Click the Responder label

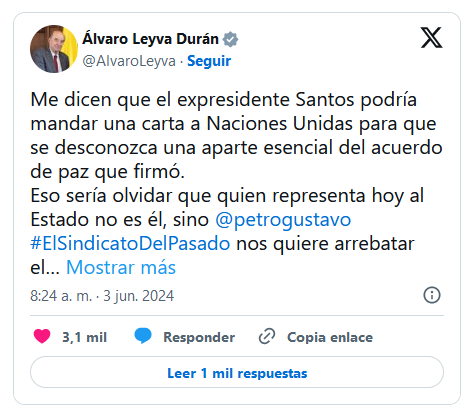tap(199, 337)
